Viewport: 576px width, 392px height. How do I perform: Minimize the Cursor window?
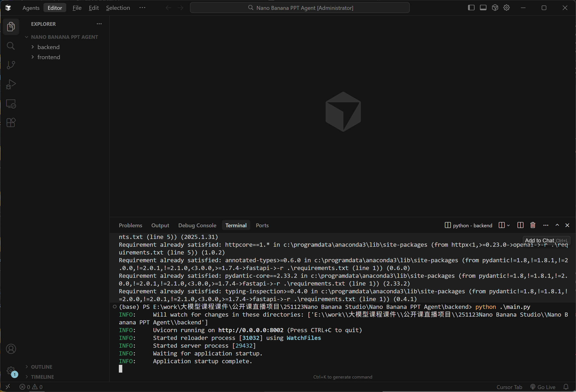coord(523,8)
